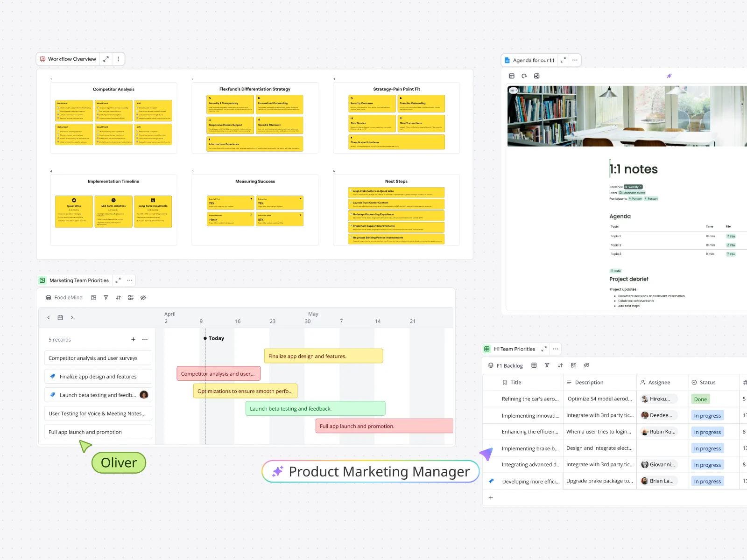Open the filter in Marketing Team Priorities toolbar
747x560 pixels.
106,298
